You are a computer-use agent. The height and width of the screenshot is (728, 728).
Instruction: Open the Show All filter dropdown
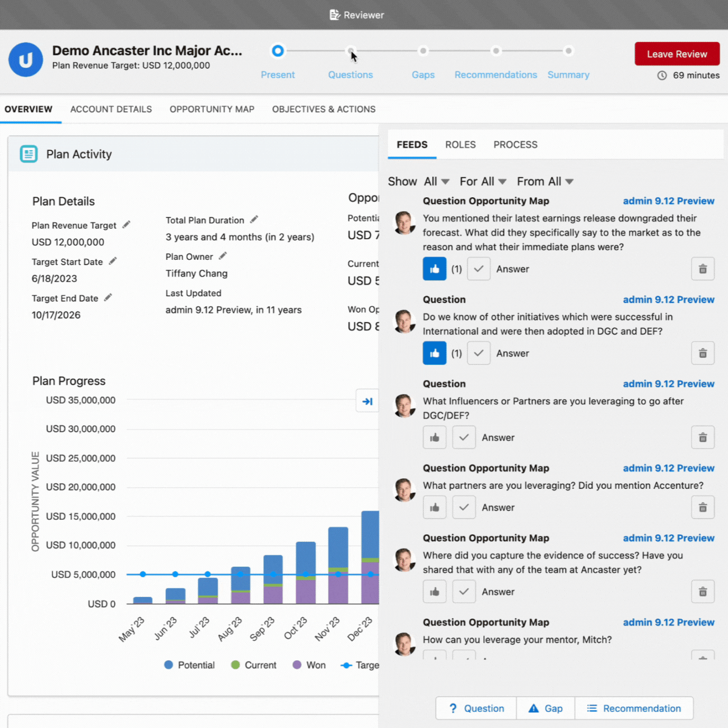(437, 181)
